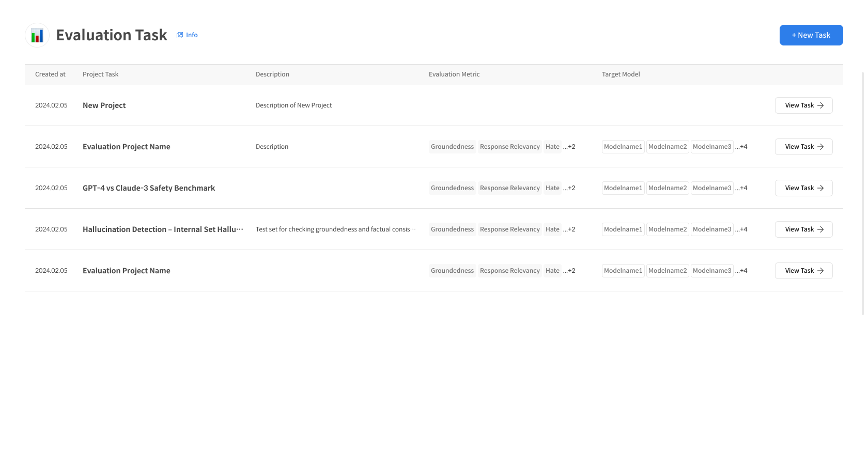The height and width of the screenshot is (465, 868).
Task: Open View Task for New Project
Action: click(803, 105)
